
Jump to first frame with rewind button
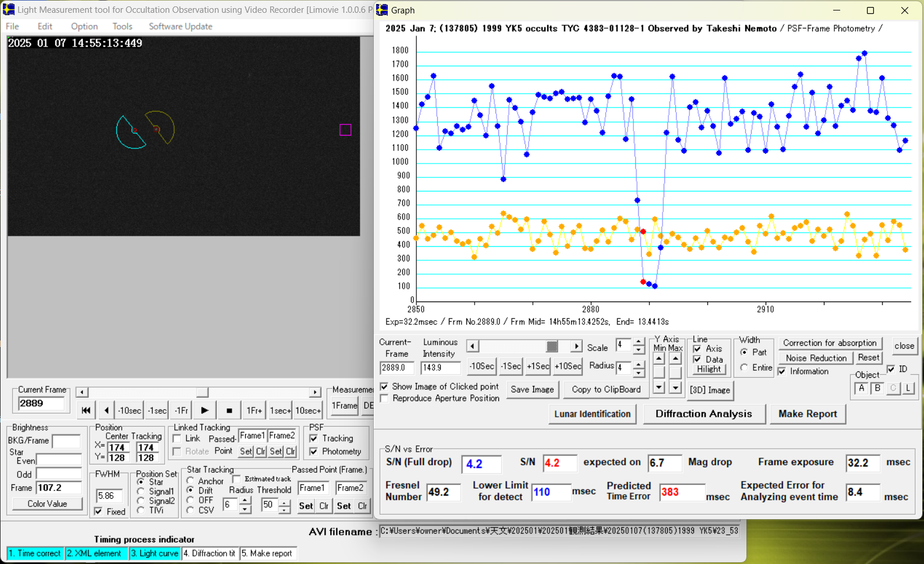(86, 410)
